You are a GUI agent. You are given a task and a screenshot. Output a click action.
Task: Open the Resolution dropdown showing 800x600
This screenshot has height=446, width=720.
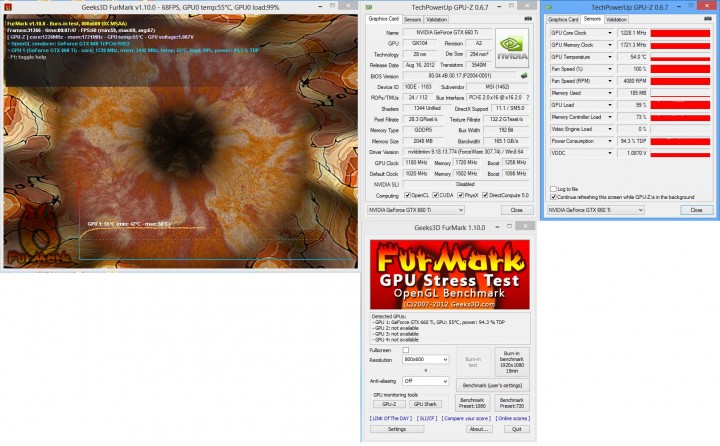coord(425,359)
